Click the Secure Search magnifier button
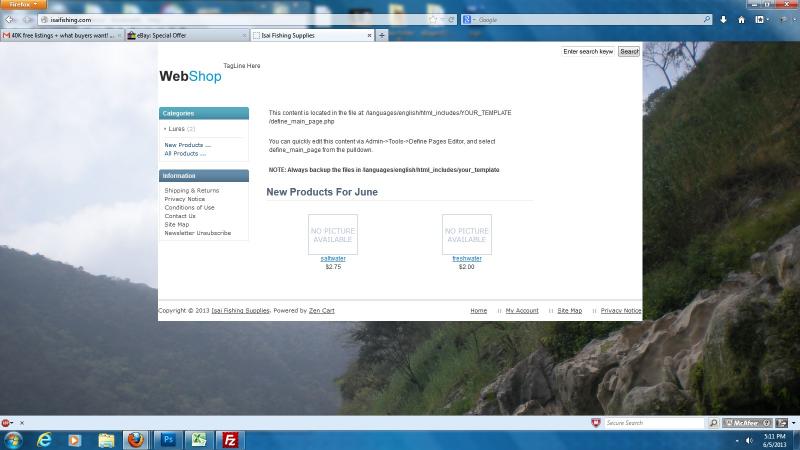The height and width of the screenshot is (450, 800). [x=714, y=423]
